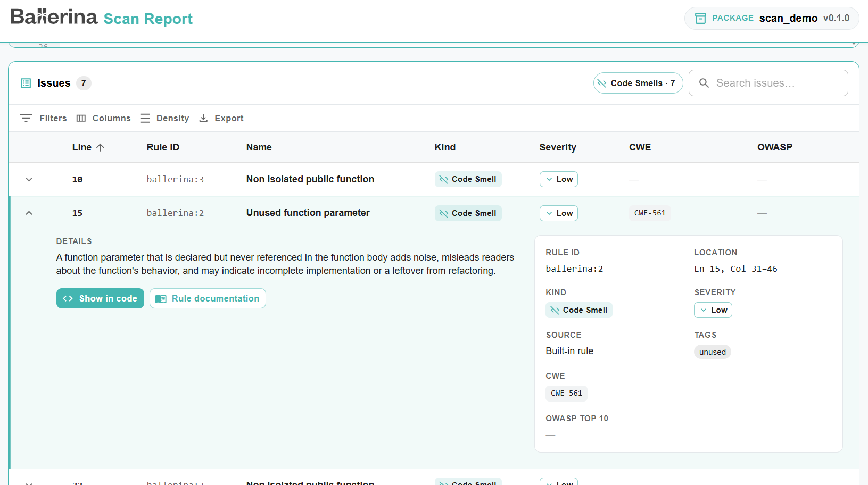Screen dimensions: 868x485
Task: Click the CWE-561 chip in the table row
Action: click(x=650, y=213)
